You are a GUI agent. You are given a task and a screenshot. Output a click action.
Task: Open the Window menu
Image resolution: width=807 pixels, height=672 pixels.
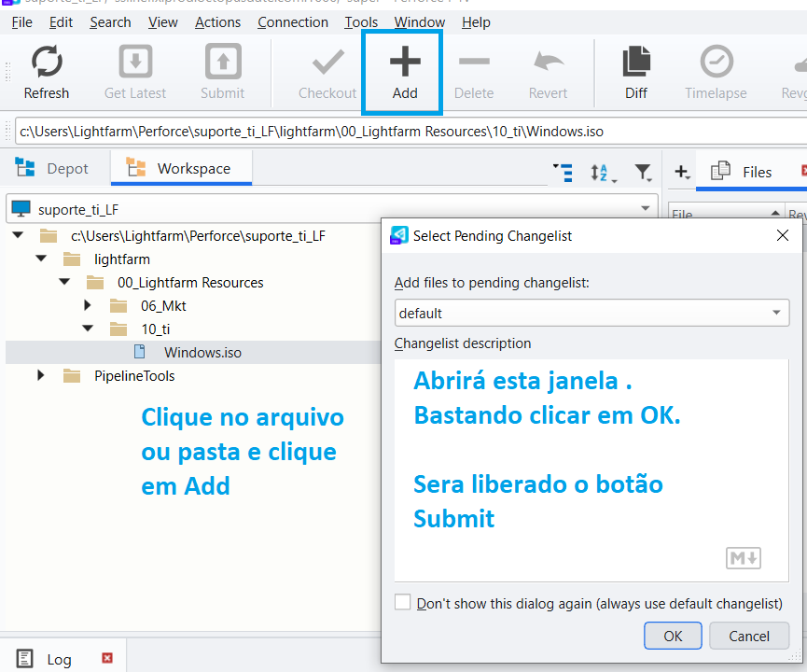coord(420,22)
